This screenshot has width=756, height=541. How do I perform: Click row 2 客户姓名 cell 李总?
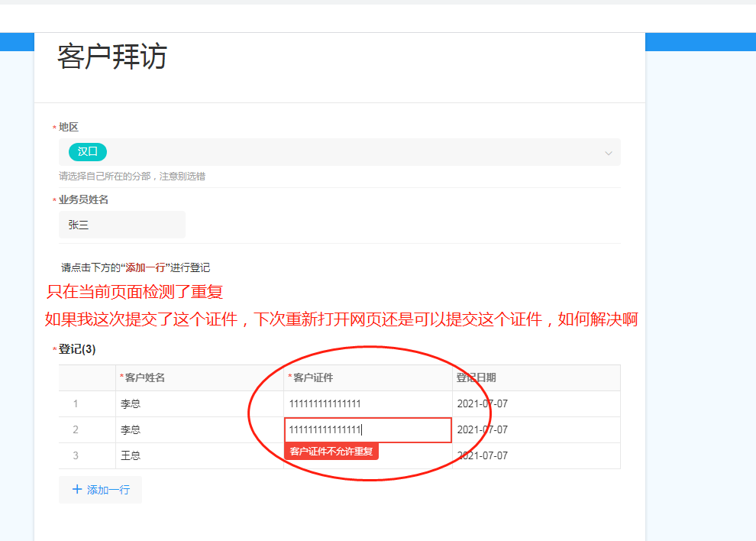pos(199,430)
